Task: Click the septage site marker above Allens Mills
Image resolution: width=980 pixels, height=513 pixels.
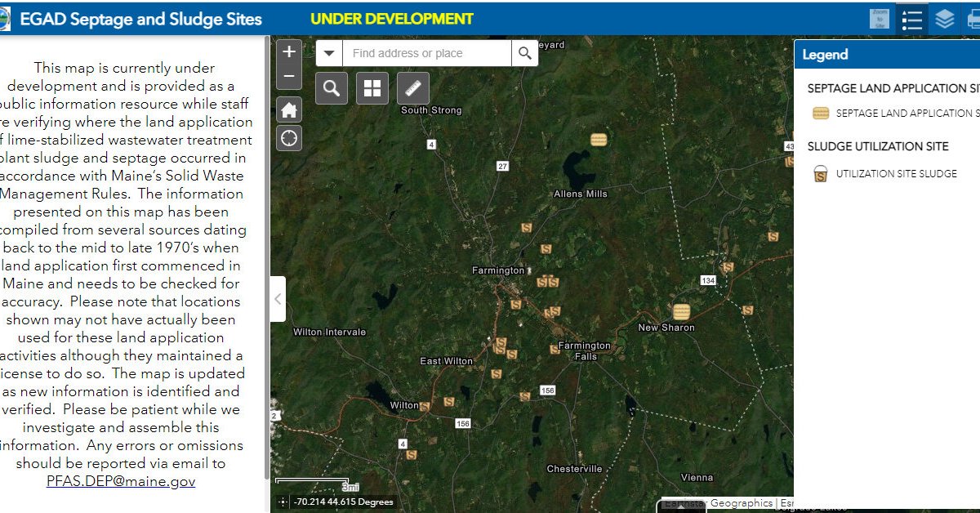Action: (599, 139)
